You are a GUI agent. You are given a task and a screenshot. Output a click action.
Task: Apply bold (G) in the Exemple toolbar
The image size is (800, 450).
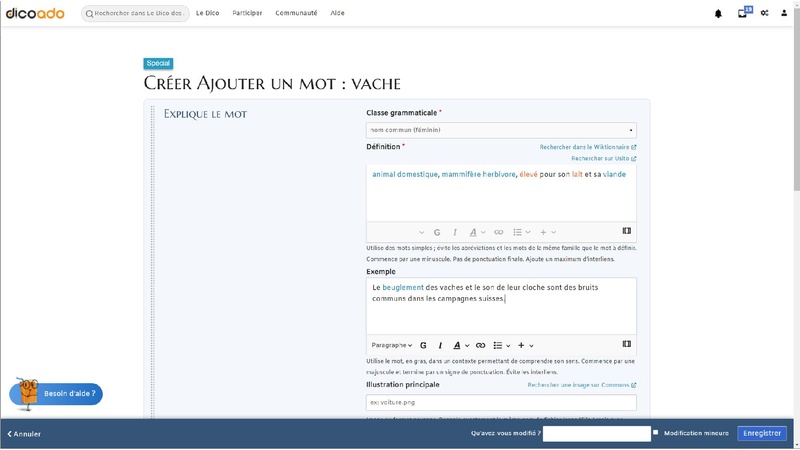(x=423, y=345)
